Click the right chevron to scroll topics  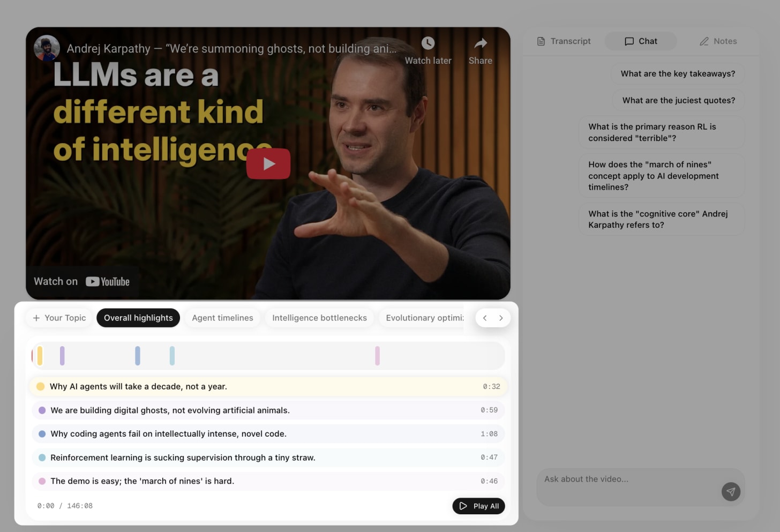click(x=501, y=318)
